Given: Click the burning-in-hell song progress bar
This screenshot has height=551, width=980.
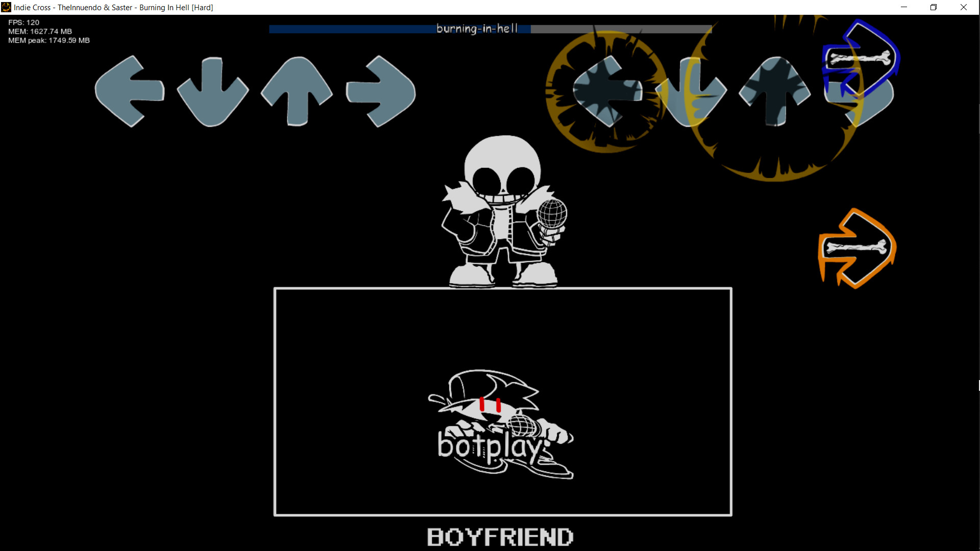Looking at the screenshot, I should coord(491,29).
